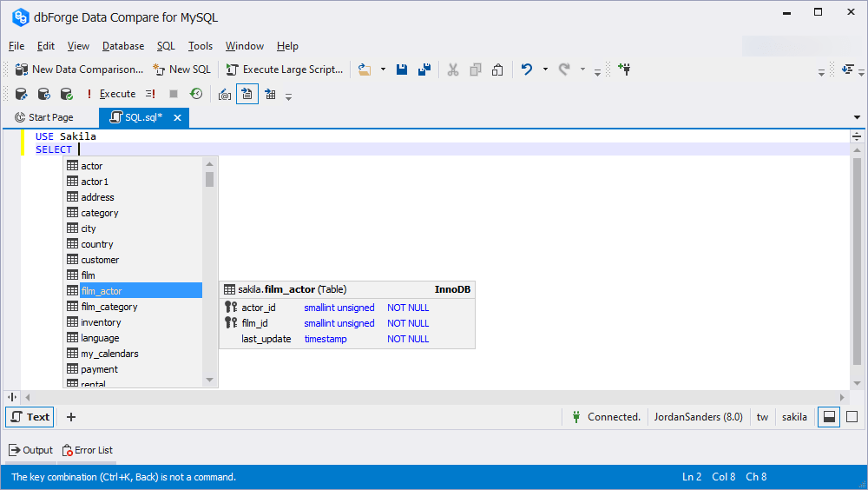Screen dimensions: 868x490
Task: Open the View menu
Action: coord(78,46)
